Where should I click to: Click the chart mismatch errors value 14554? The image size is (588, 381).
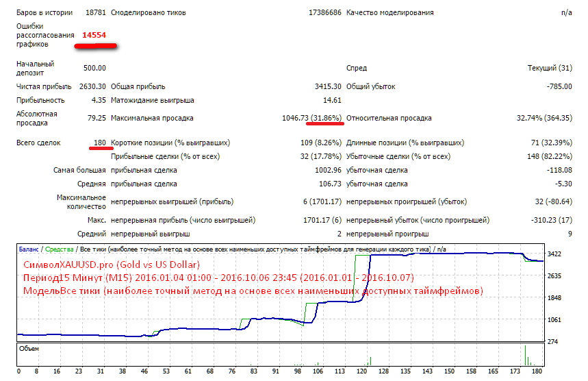point(94,35)
